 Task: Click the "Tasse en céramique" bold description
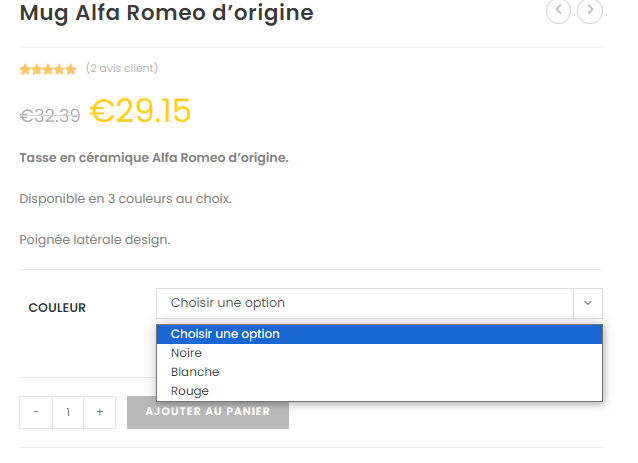click(x=154, y=158)
